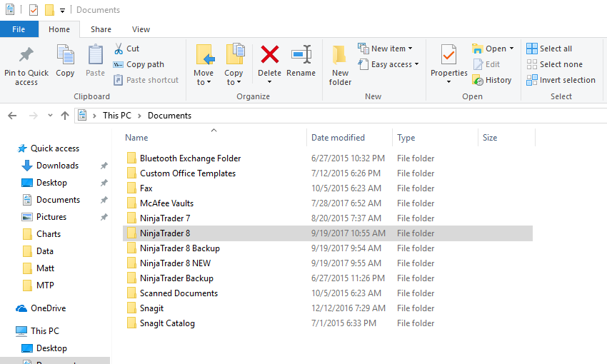The height and width of the screenshot is (364, 607).
Task: Expand the Open button dropdown arrow
Action: (512, 49)
